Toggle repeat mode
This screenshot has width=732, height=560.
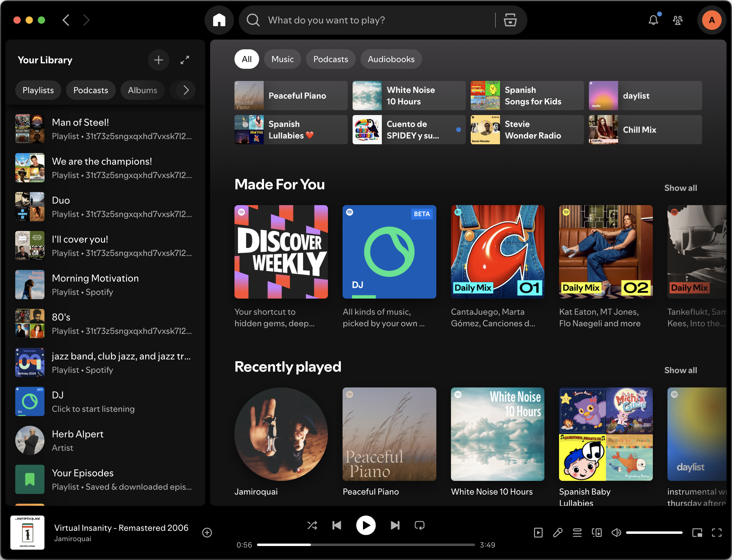420,525
